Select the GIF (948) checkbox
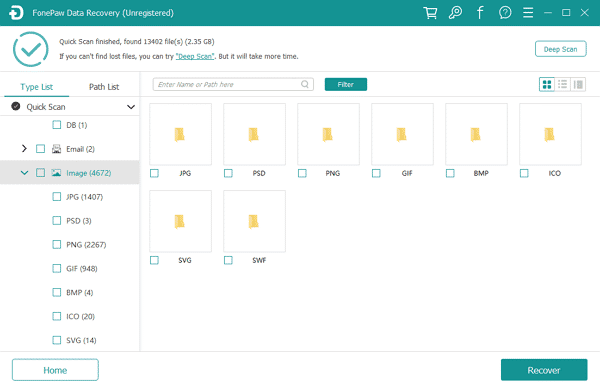600x392 pixels. click(57, 269)
